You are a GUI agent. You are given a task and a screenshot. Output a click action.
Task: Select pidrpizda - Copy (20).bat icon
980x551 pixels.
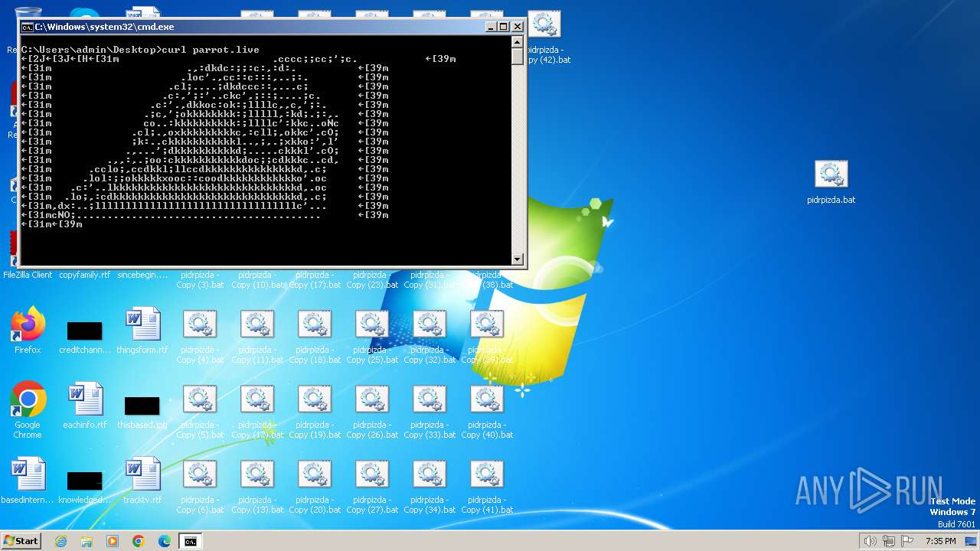pyautogui.click(x=315, y=474)
